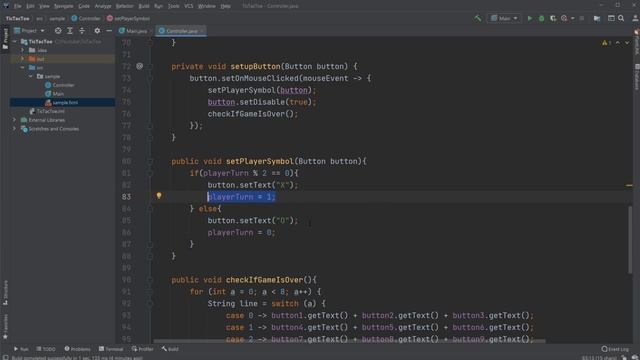The image size is (640, 360).
Task: Toggle the fold marker at line 73
Action: click(x=150, y=78)
